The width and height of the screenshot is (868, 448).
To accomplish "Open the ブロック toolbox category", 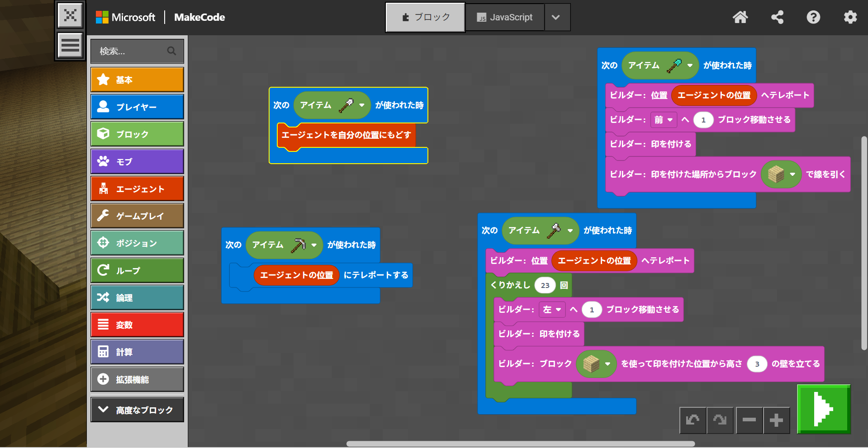I will point(137,134).
